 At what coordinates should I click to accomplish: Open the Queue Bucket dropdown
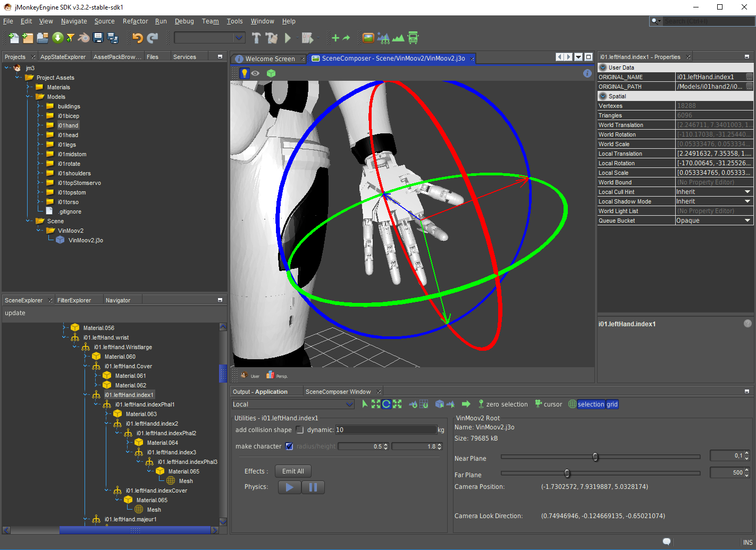(747, 221)
